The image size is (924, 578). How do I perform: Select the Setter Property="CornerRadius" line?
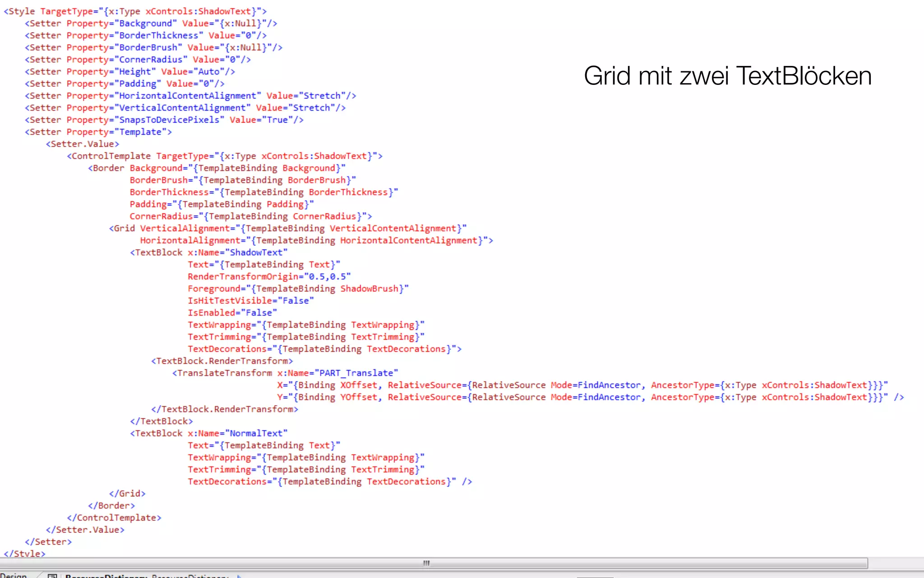[x=138, y=60]
